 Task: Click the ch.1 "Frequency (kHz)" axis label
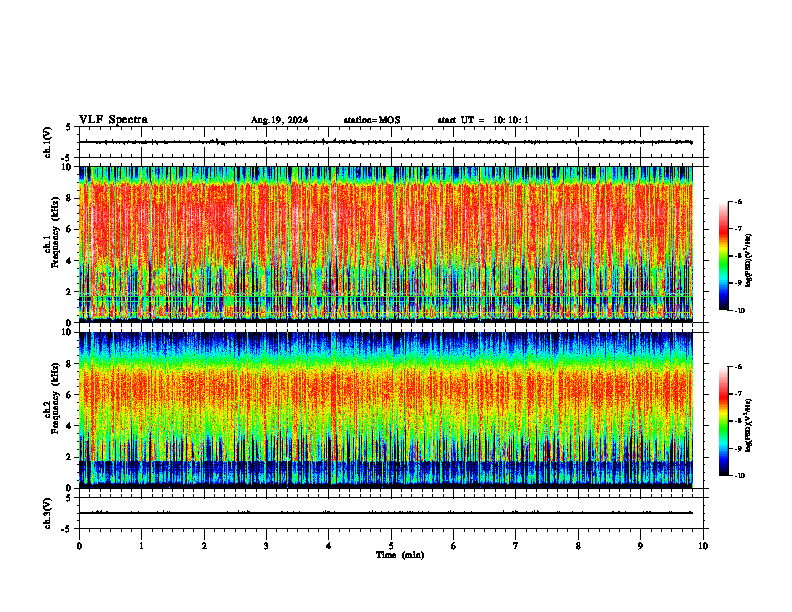pos(56,232)
